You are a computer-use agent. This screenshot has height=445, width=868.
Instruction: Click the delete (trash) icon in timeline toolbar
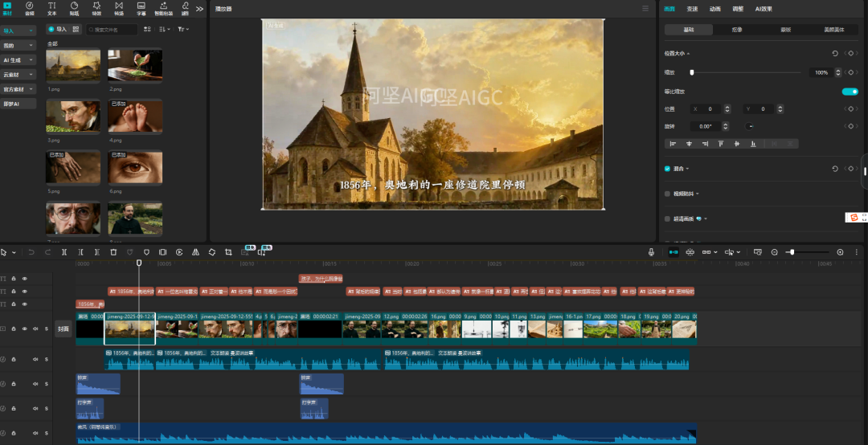[113, 252]
